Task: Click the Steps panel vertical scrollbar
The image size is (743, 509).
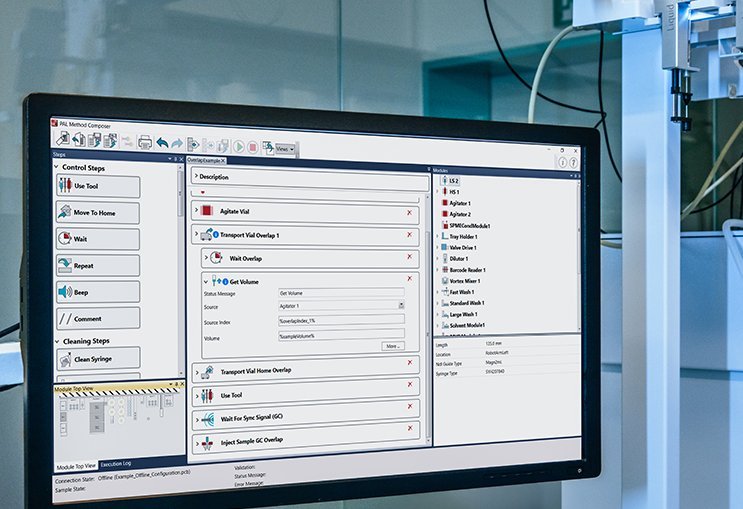Action: pyautogui.click(x=180, y=270)
